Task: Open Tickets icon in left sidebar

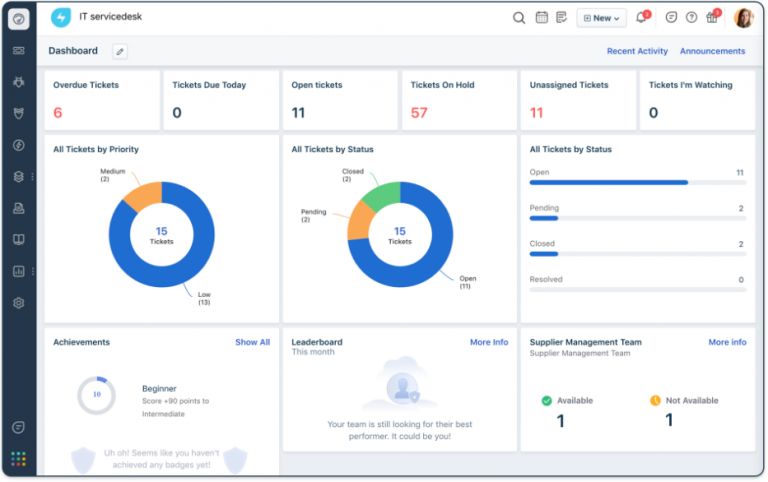Action: click(19, 50)
